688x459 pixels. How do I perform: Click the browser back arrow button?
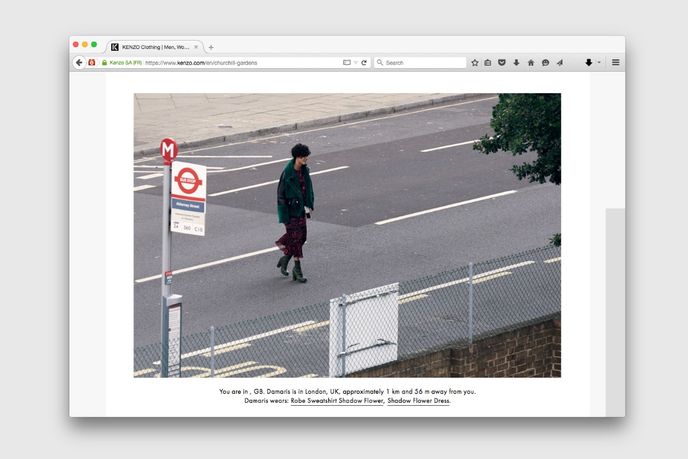(79, 62)
